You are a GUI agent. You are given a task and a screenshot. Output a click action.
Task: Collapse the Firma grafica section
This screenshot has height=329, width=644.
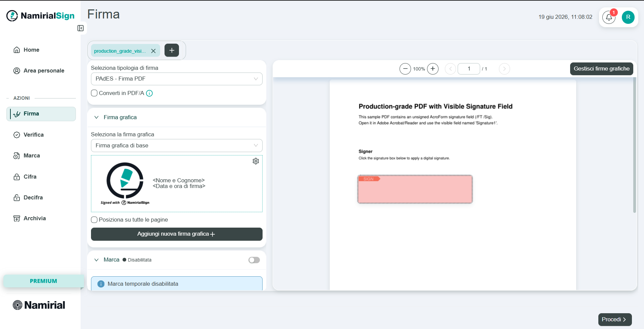(96, 117)
